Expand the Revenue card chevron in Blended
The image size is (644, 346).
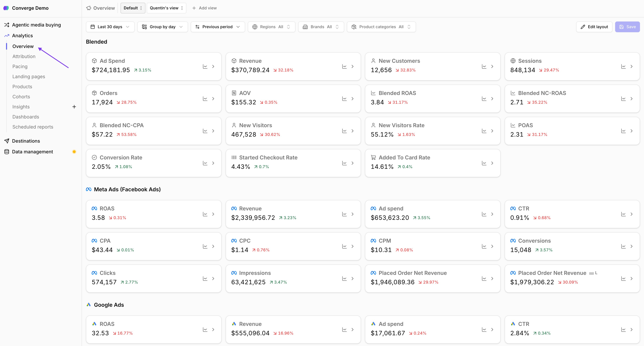(x=353, y=66)
